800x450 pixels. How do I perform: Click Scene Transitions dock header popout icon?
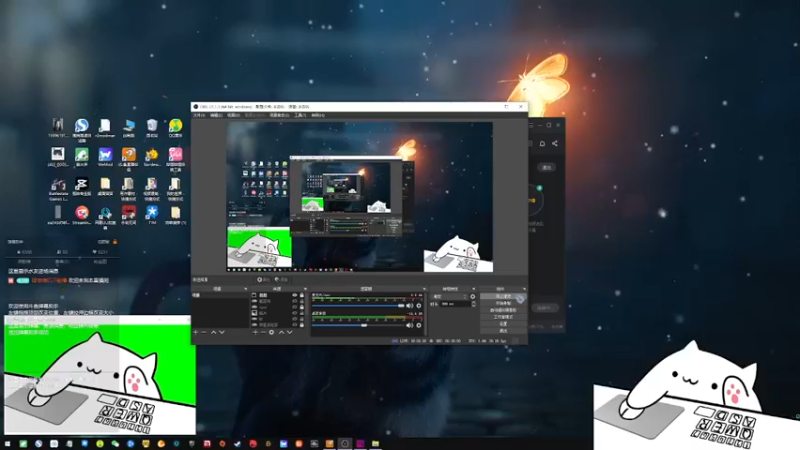(x=473, y=289)
